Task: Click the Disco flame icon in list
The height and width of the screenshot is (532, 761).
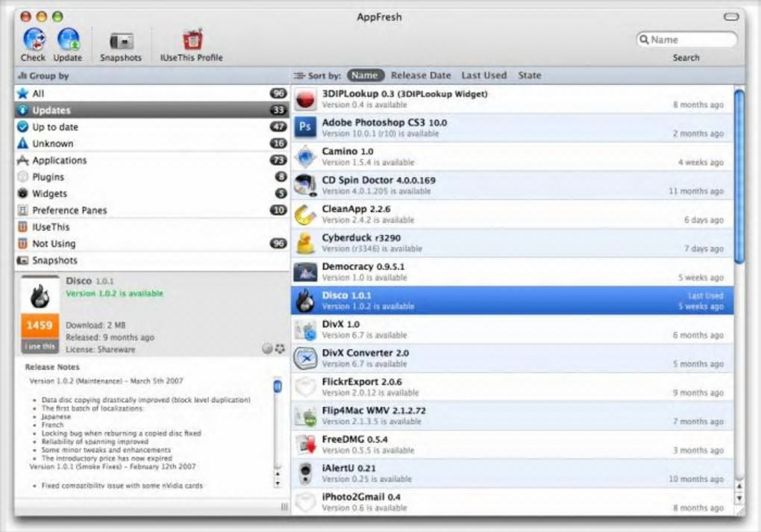Action: point(306,301)
